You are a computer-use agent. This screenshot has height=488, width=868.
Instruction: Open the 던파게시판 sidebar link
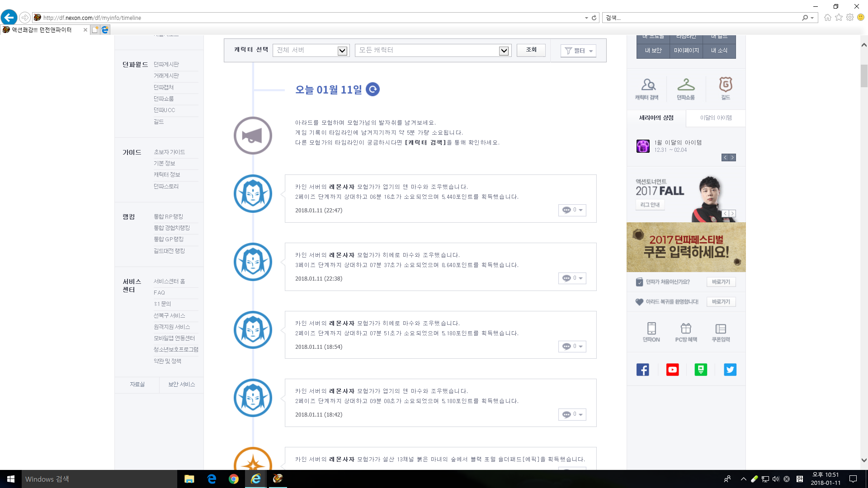pyautogui.click(x=166, y=65)
